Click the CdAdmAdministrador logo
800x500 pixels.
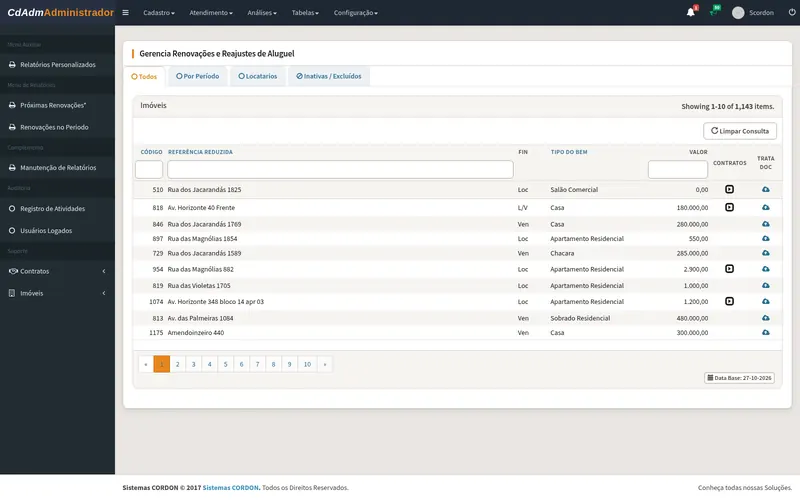pyautogui.click(x=60, y=13)
